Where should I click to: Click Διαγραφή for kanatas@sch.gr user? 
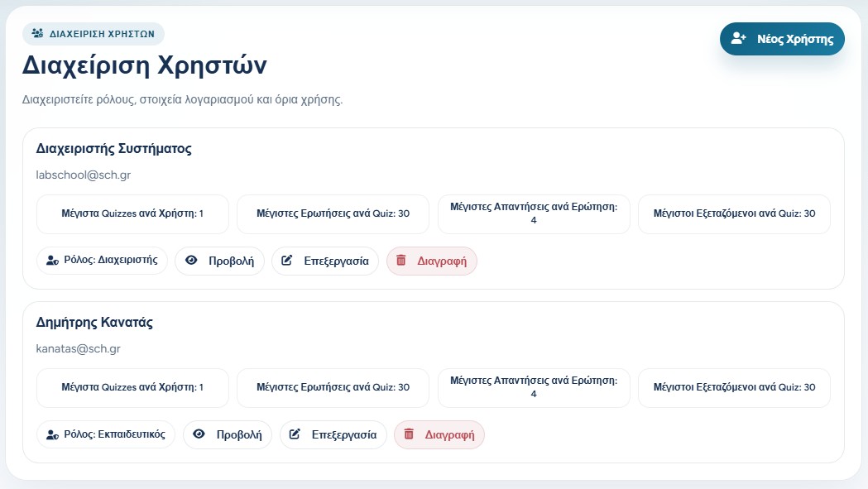click(439, 434)
